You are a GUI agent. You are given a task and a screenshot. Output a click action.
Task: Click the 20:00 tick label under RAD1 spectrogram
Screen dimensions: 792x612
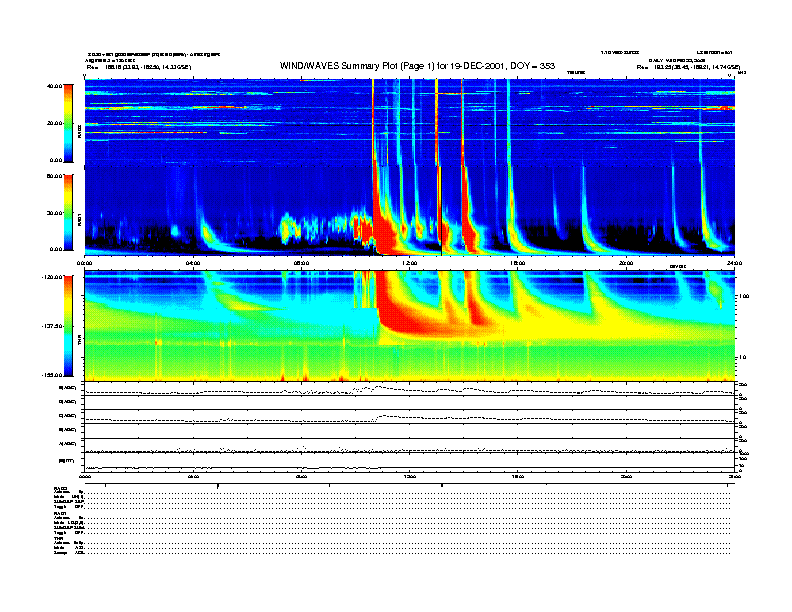(x=626, y=263)
